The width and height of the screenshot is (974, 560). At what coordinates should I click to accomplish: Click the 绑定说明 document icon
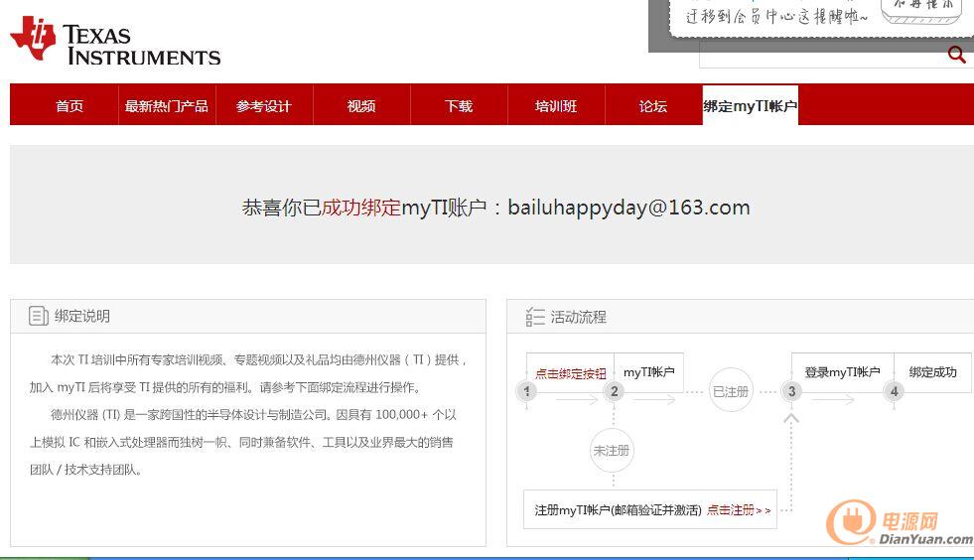[38, 316]
